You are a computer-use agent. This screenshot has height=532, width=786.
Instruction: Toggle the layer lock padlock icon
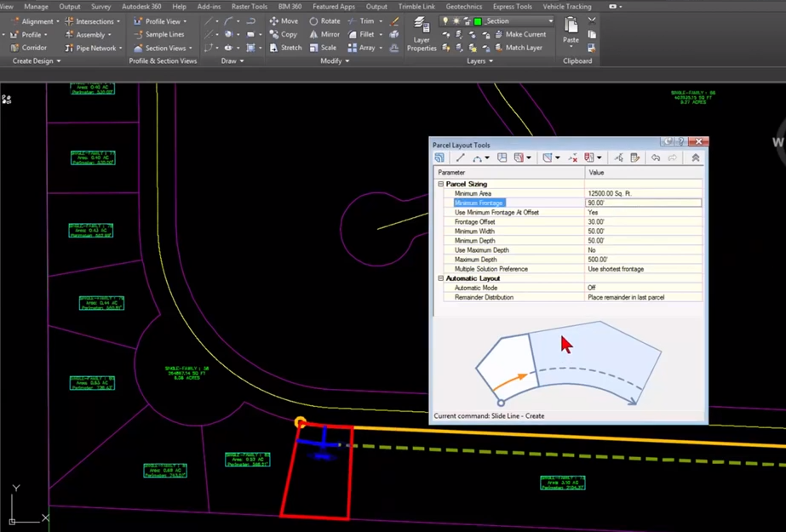[x=467, y=21]
